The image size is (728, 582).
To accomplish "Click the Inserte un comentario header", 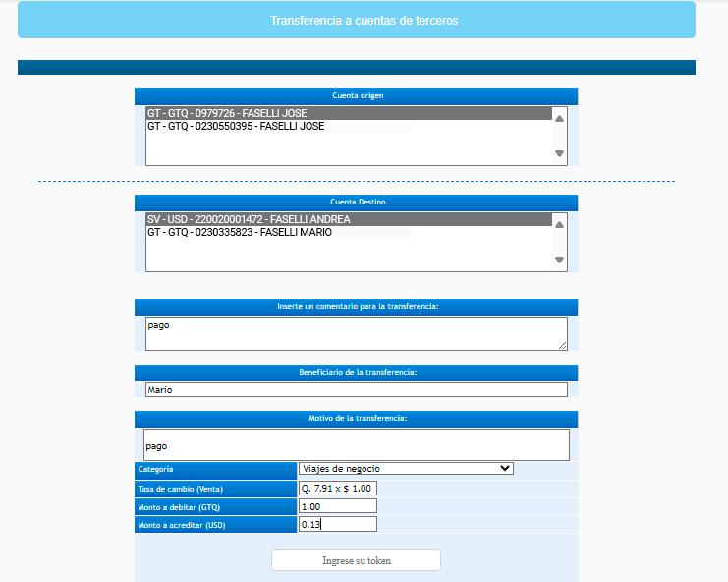I will click(356, 306).
